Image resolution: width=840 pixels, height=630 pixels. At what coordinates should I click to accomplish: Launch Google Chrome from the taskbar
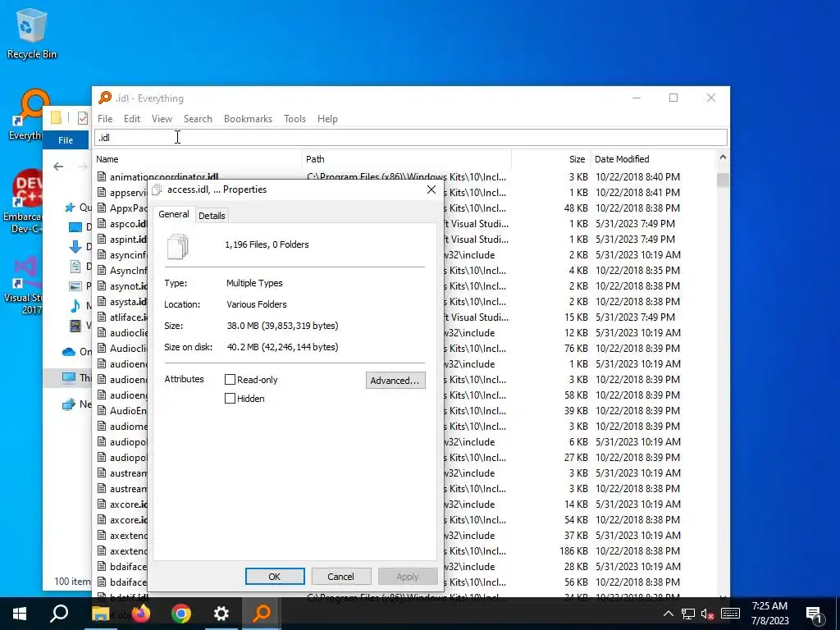(x=181, y=614)
